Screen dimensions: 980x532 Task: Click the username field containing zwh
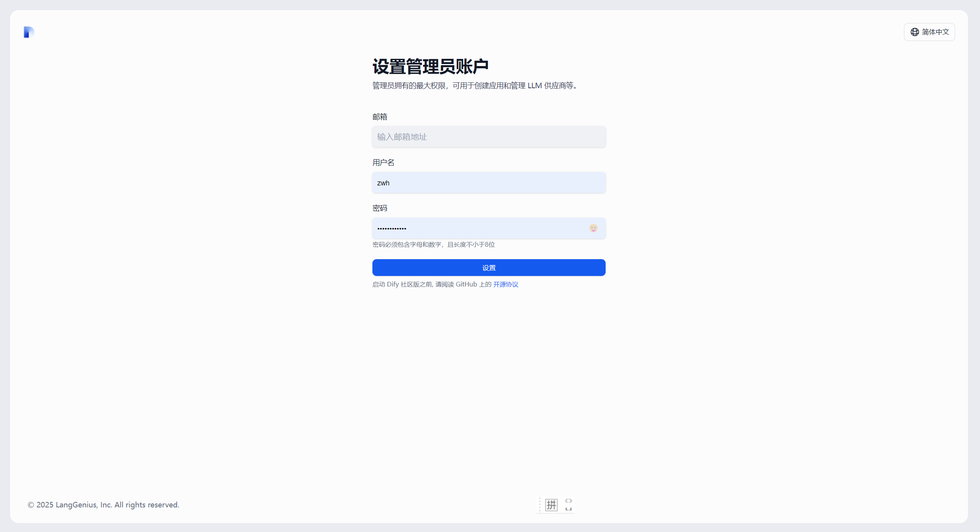pyautogui.click(x=489, y=183)
